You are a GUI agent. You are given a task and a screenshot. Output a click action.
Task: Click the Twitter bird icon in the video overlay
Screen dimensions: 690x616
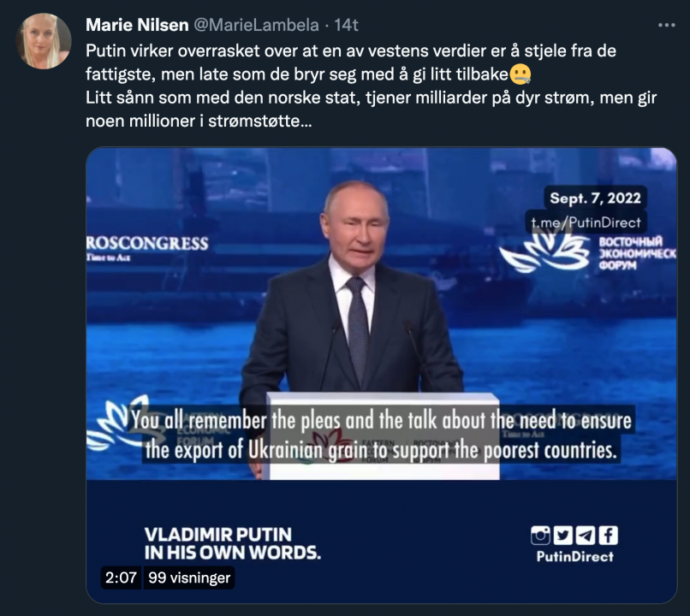562,536
